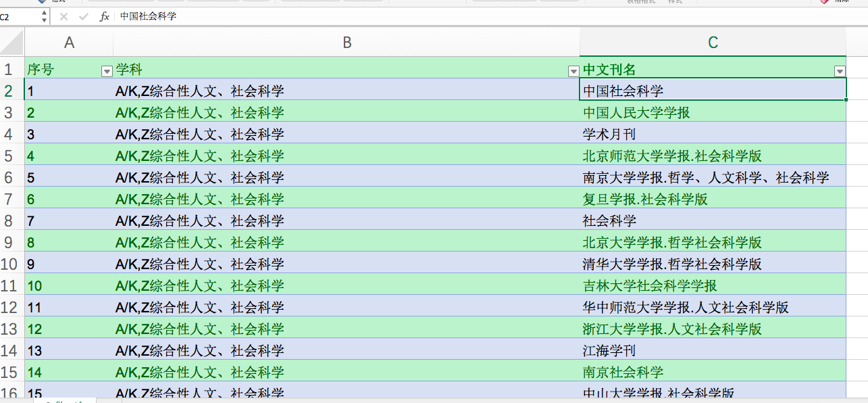Image resolution: width=868 pixels, height=403 pixels.
Task: Select cell 浙江大学学报.人文社会科学版
Action: (x=713, y=329)
